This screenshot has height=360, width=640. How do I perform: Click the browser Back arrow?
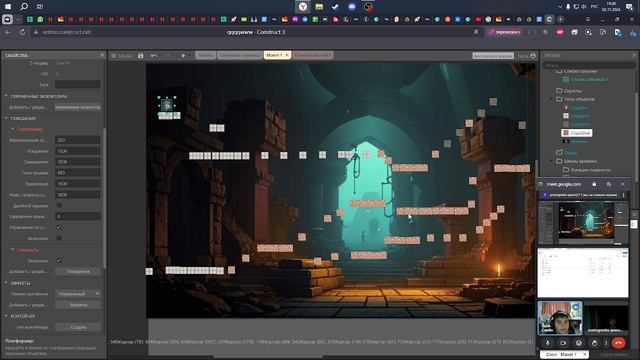tap(8, 32)
